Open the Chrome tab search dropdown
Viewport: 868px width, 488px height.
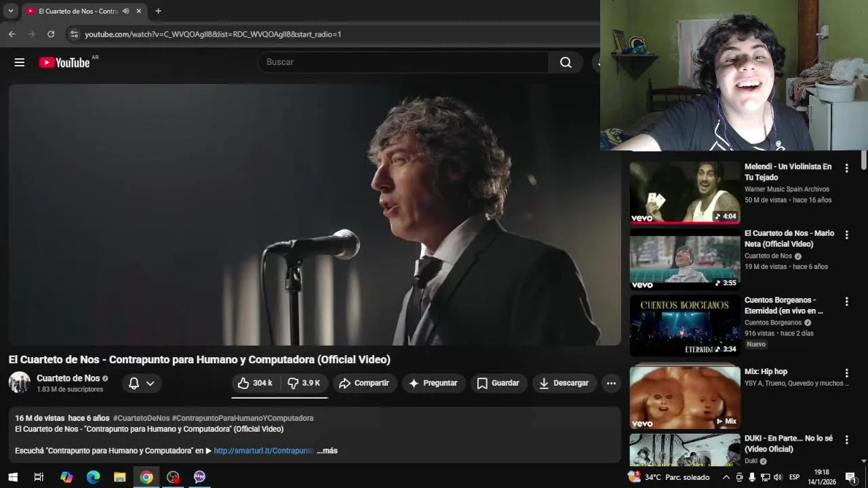click(x=11, y=11)
